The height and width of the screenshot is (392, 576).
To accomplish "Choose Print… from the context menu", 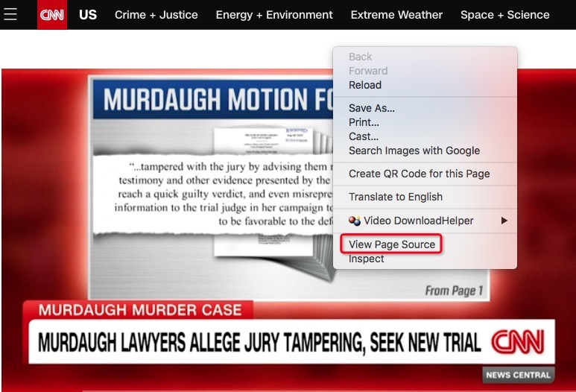I will pyautogui.click(x=364, y=122).
